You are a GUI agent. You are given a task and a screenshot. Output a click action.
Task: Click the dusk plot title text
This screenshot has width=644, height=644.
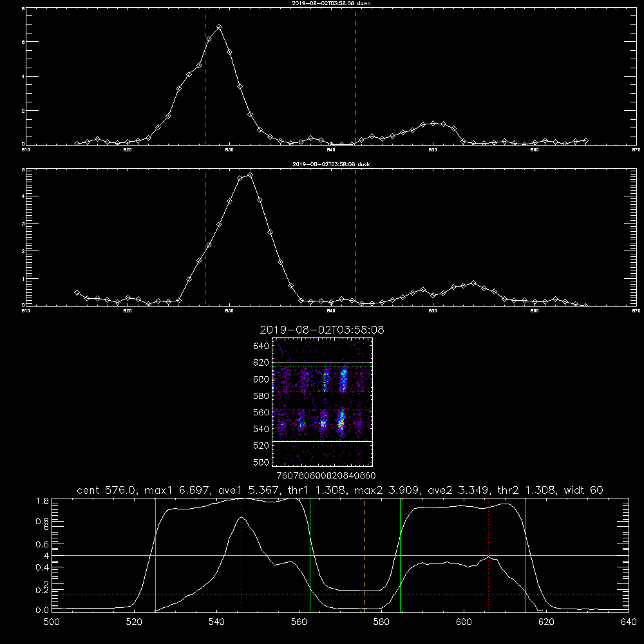(331, 164)
